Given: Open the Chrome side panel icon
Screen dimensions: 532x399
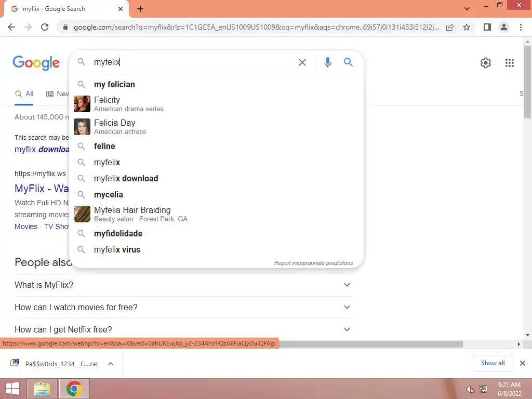Looking at the screenshot, I should coord(487,27).
